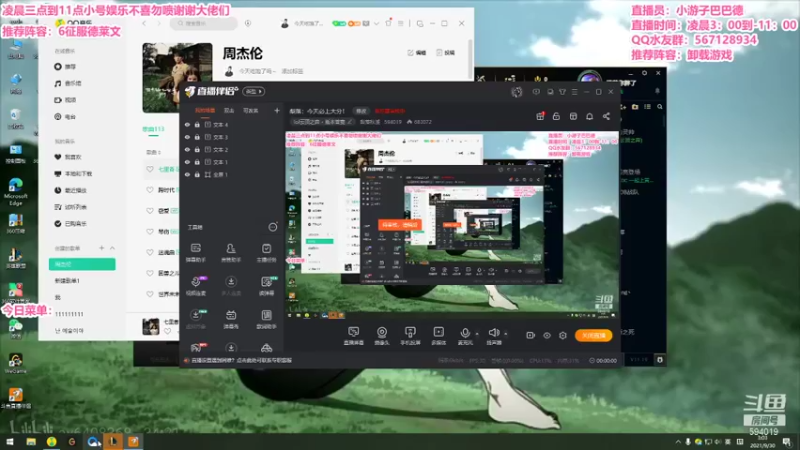The image size is (800, 450).
Task: Open the toolbox more options circle
Action: [273, 227]
